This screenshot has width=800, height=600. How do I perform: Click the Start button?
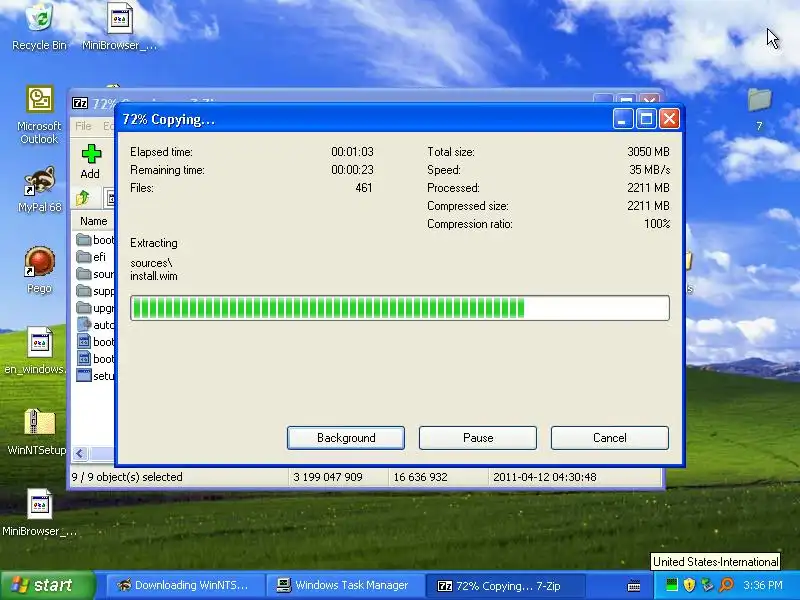(47, 585)
